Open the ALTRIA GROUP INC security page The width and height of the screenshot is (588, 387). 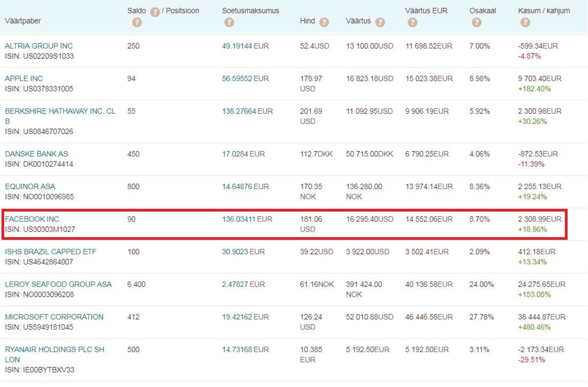pos(39,46)
